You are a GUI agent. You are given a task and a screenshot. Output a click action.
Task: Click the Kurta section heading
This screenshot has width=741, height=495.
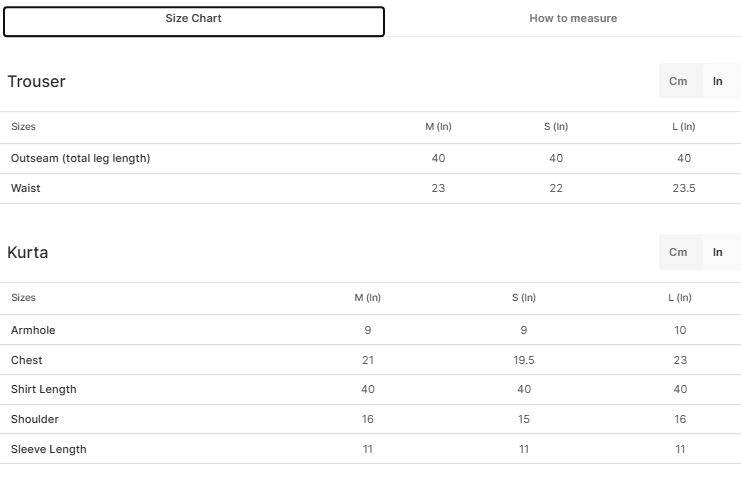tap(28, 252)
